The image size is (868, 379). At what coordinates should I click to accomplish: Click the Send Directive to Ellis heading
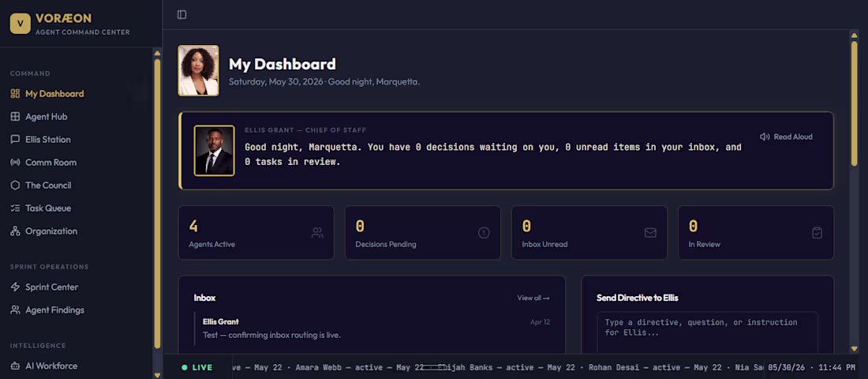click(637, 298)
